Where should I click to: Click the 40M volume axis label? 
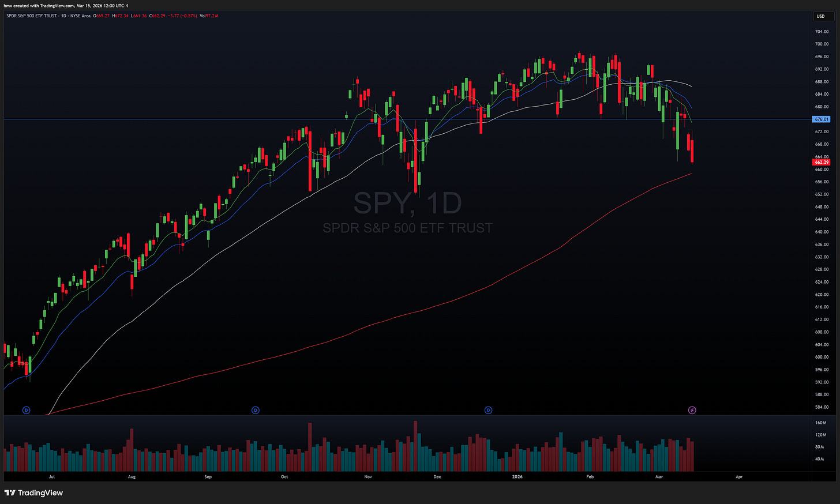[x=820, y=459]
